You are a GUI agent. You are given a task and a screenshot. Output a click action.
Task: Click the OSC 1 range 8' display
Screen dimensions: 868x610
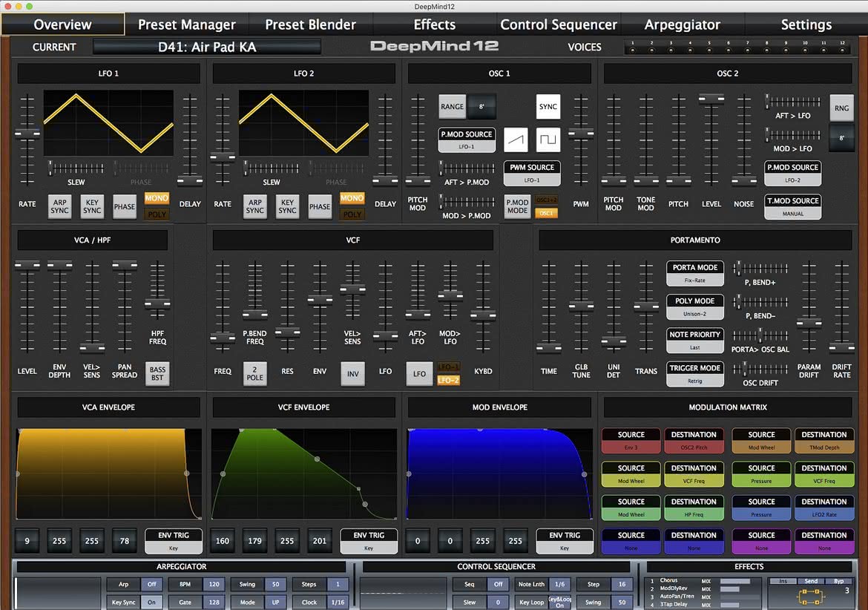pos(481,107)
